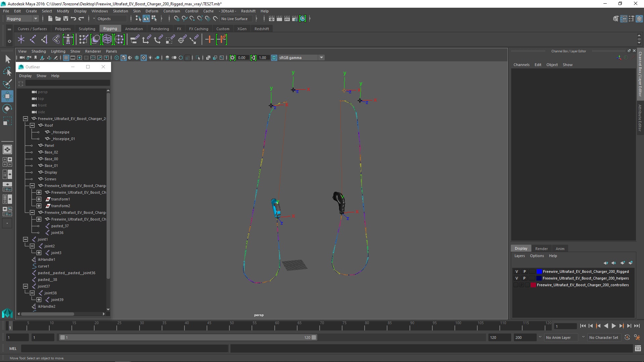Toggle visibility of Charger_200_Rigged layer
Viewport: 644px width, 362px height.
coord(517,271)
